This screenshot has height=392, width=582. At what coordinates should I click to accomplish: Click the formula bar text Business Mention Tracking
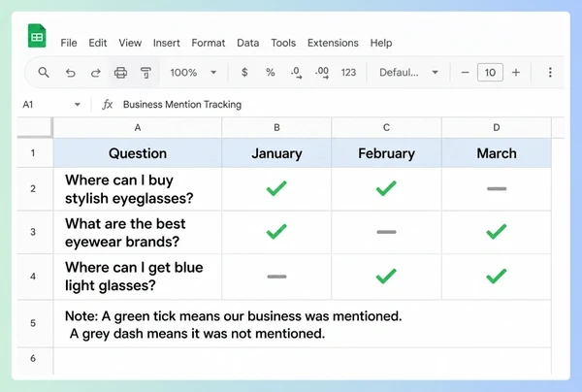pyautogui.click(x=182, y=105)
